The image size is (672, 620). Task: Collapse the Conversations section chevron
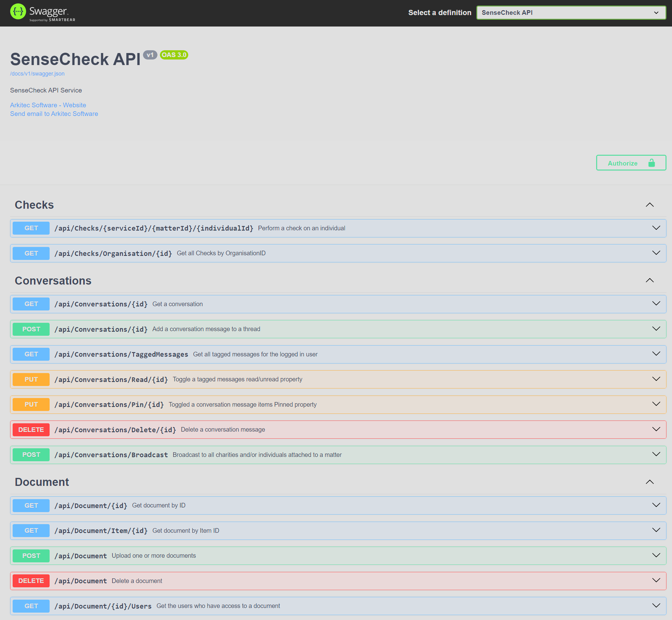tap(650, 281)
